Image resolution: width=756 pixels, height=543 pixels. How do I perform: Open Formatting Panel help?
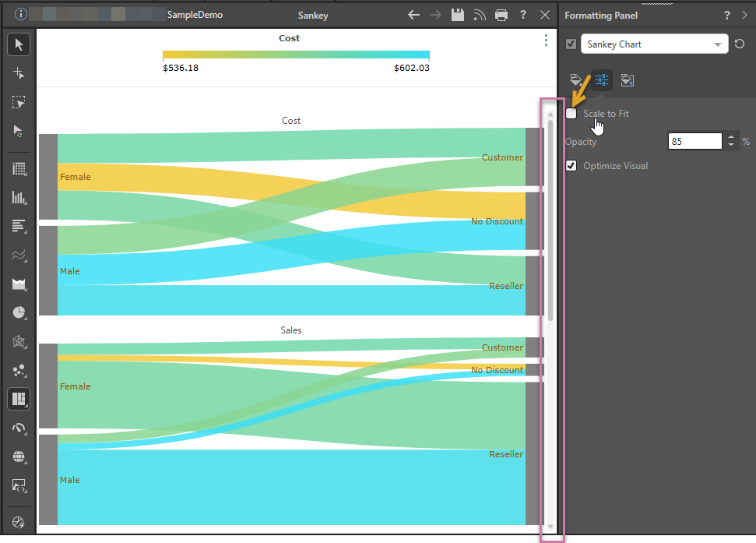(727, 16)
